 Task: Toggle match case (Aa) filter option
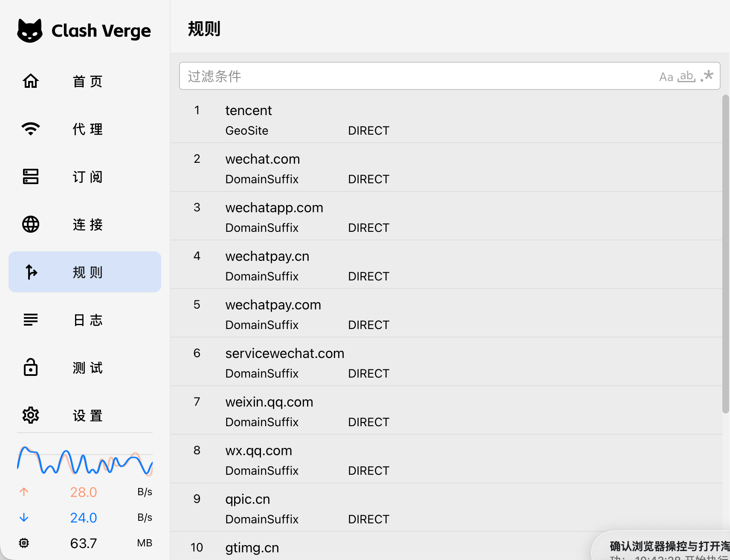click(666, 77)
